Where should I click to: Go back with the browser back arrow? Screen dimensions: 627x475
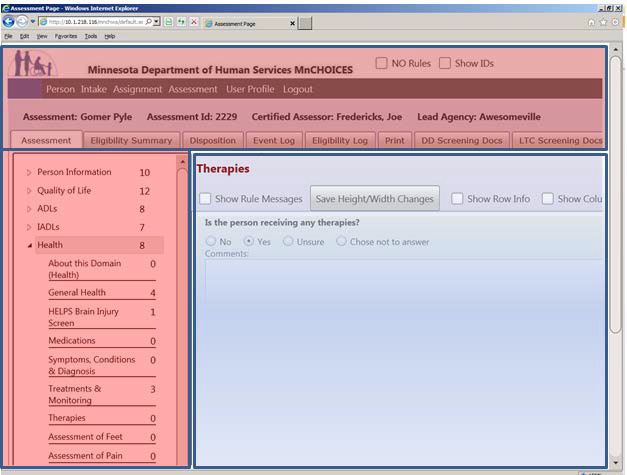8,22
